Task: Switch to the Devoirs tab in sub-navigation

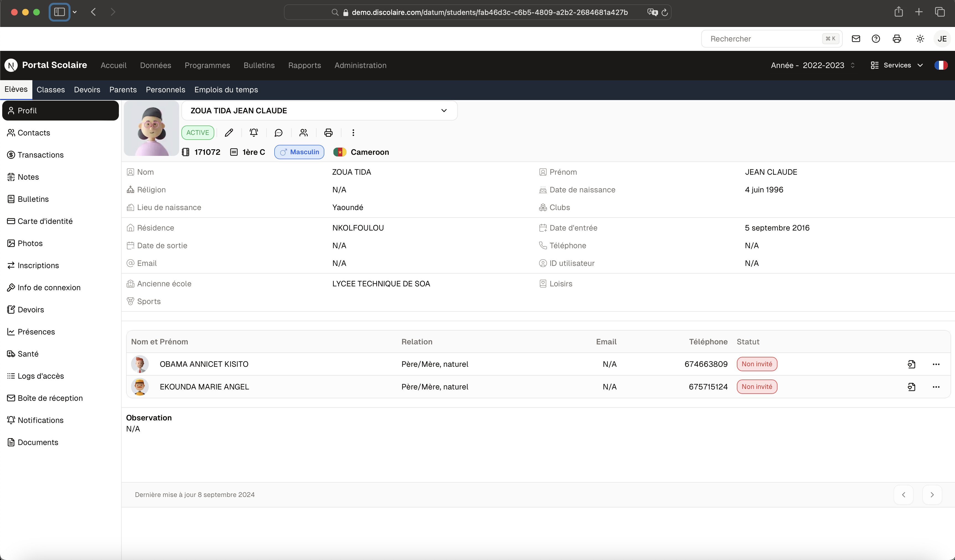Action: click(87, 90)
